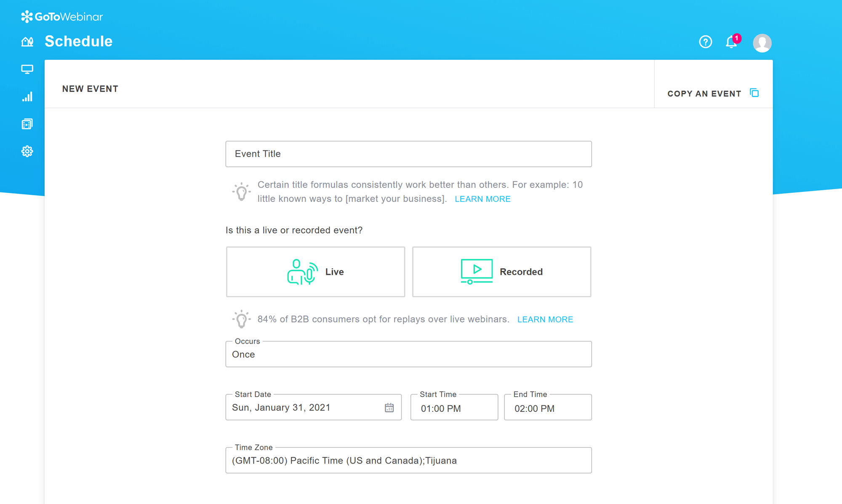The width and height of the screenshot is (842, 504).
Task: Open the Occurs dropdown showing Once
Action: click(x=408, y=354)
